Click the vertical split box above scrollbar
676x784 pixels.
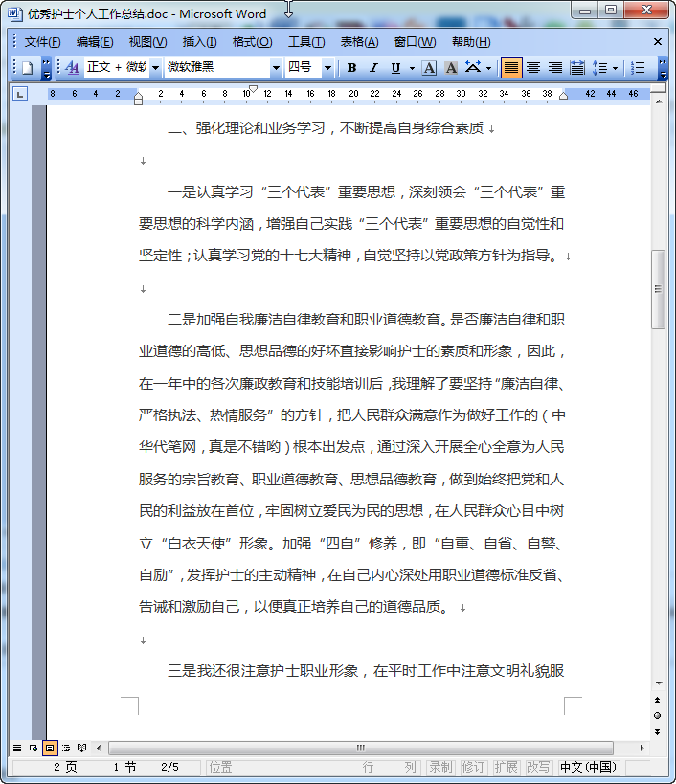(659, 88)
